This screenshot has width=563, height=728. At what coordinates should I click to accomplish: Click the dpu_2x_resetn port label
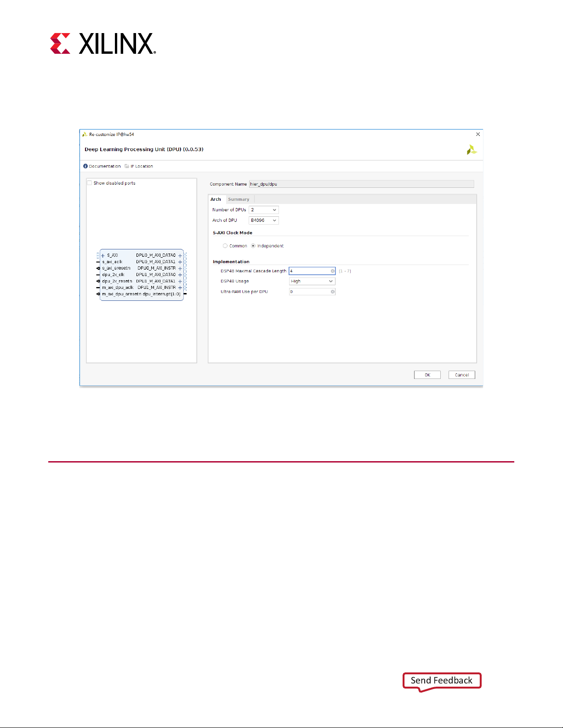tap(117, 281)
